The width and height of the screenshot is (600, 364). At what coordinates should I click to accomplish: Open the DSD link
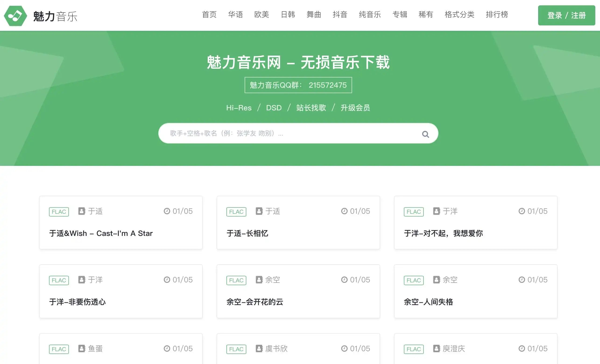click(x=274, y=108)
